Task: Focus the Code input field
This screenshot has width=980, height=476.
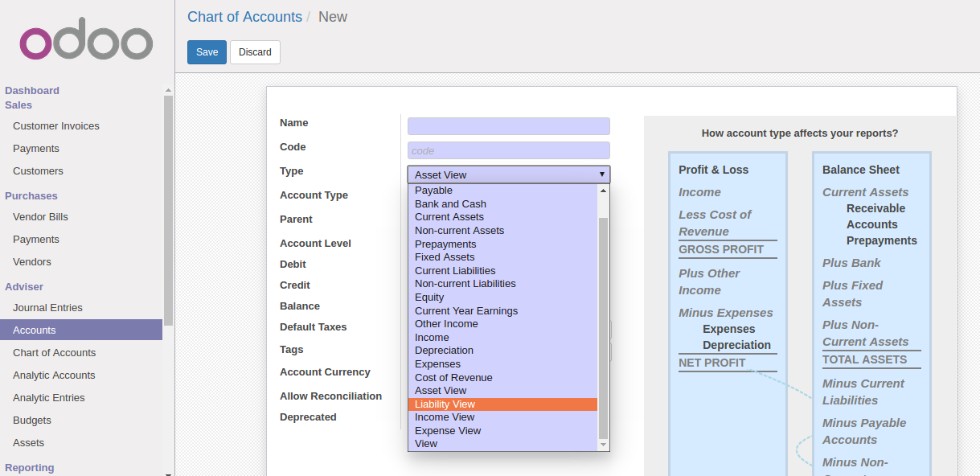Action: 508,150
